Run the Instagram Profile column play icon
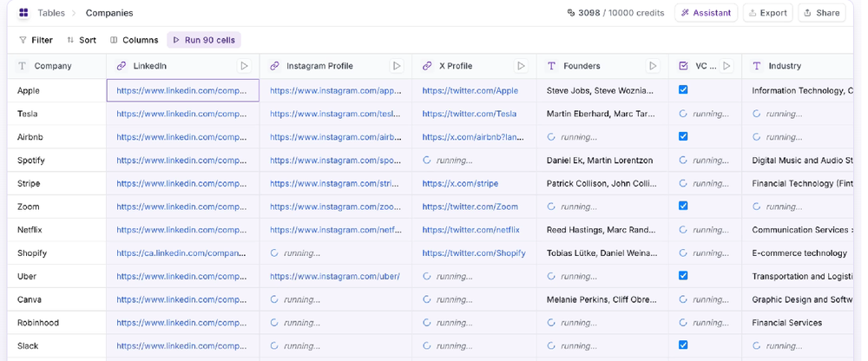 [x=397, y=66]
